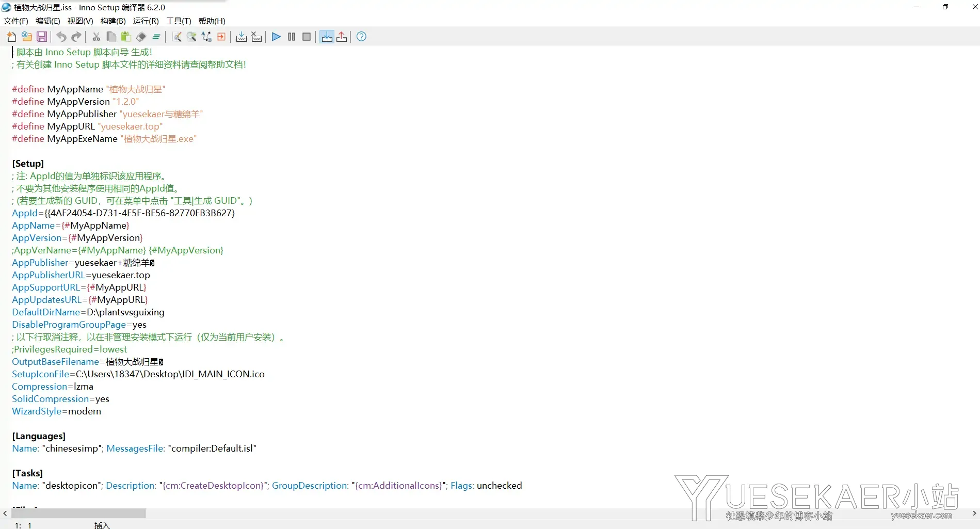This screenshot has height=529, width=980.
Task: Terminate the running setup
Action: point(307,37)
